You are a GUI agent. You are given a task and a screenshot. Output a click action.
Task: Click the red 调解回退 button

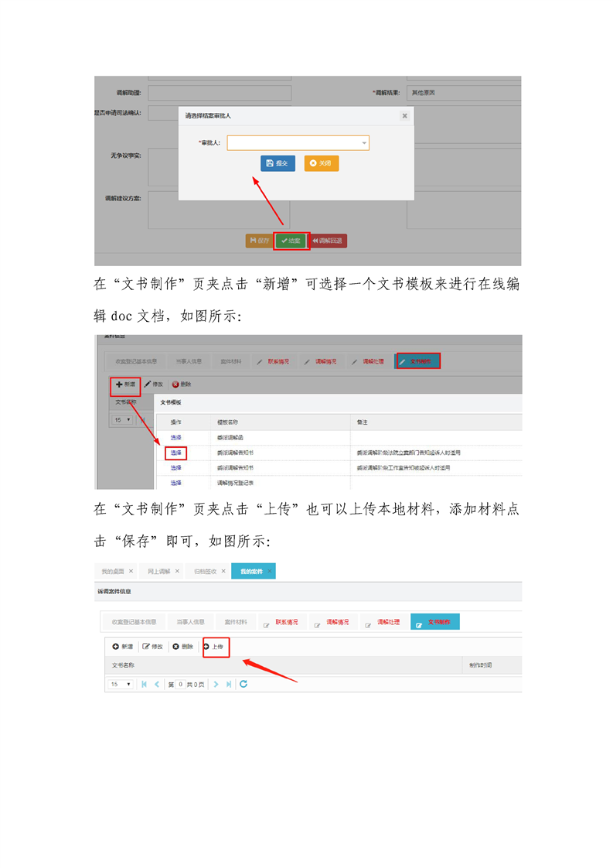328,241
